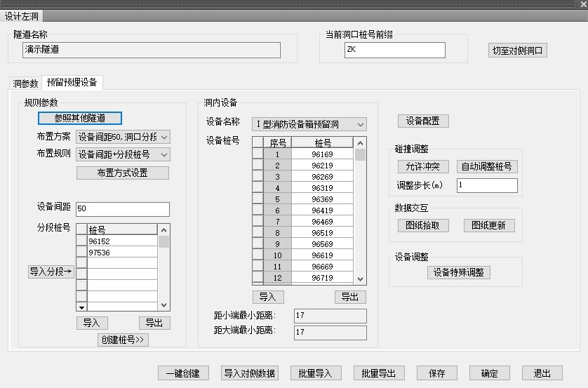Click row selector for 序号 5
This screenshot has height=388, width=588.
(258, 199)
